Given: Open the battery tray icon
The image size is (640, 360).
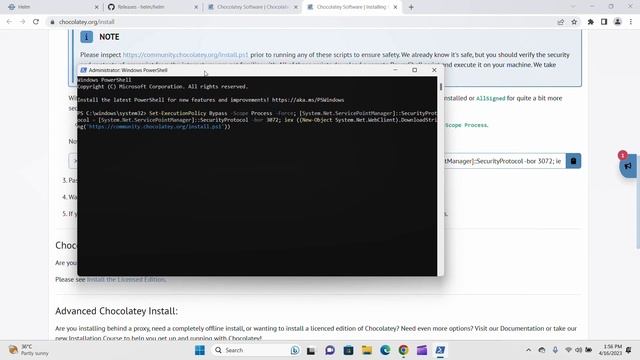Looking at the screenshot, I should (589, 350).
